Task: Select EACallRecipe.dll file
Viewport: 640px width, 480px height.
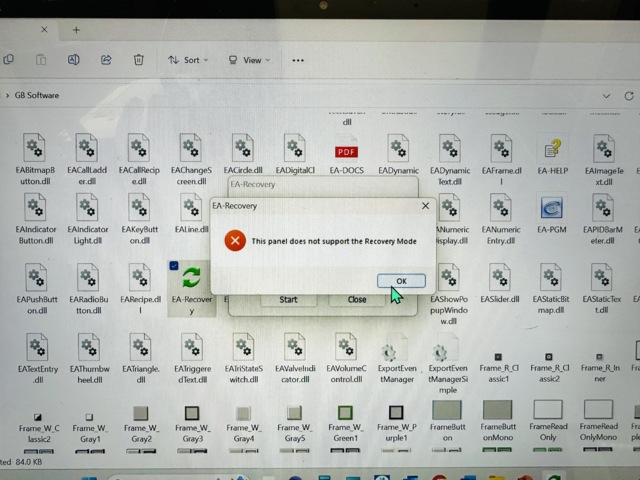Action: click(139, 160)
